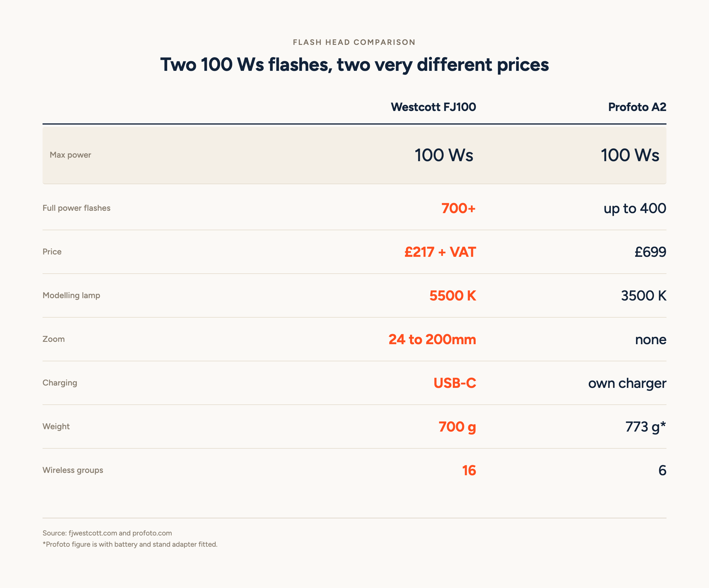Select the £217 + VAT price

pos(440,252)
